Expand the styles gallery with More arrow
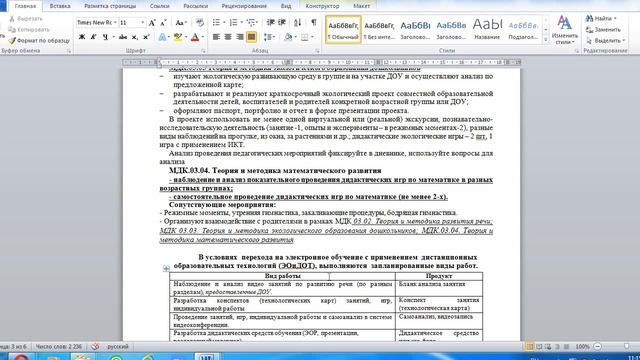Viewport: 640px width, 360px height. pyautogui.click(x=546, y=40)
